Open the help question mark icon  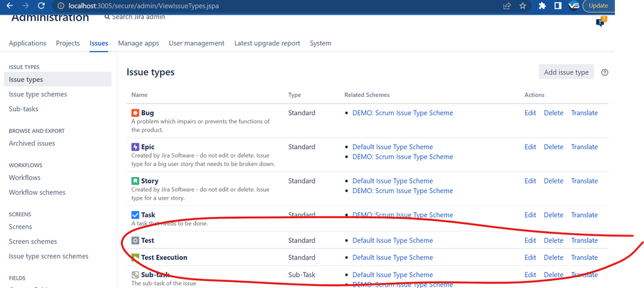605,72
